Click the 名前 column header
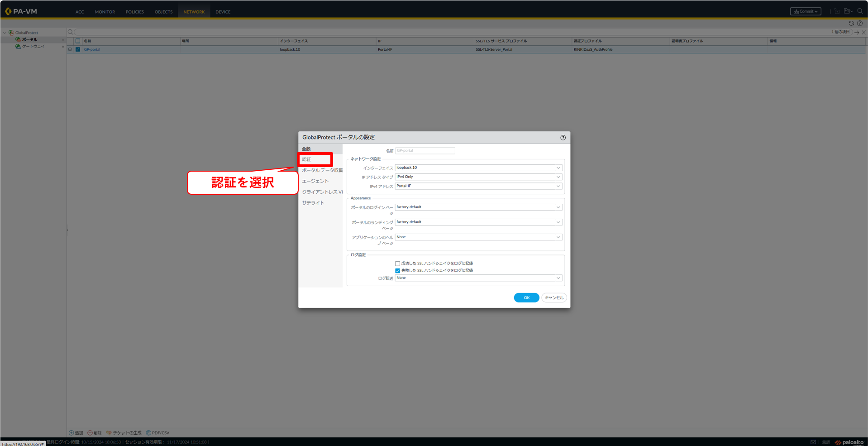 click(131, 41)
